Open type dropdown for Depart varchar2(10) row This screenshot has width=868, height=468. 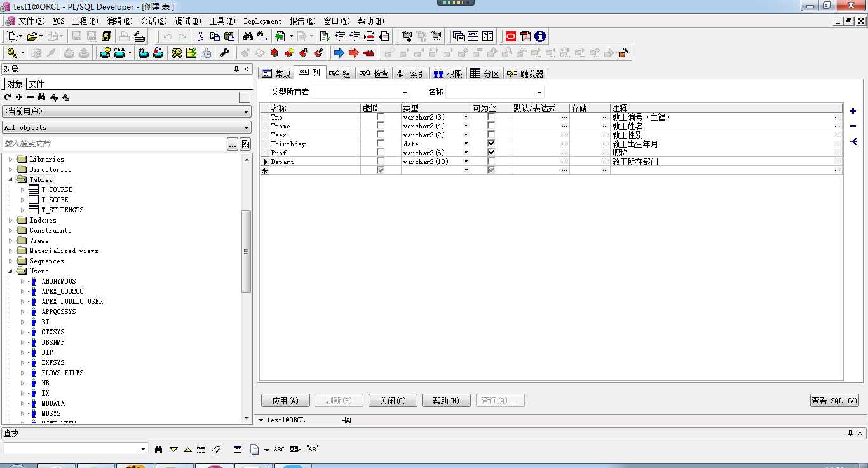click(x=466, y=162)
